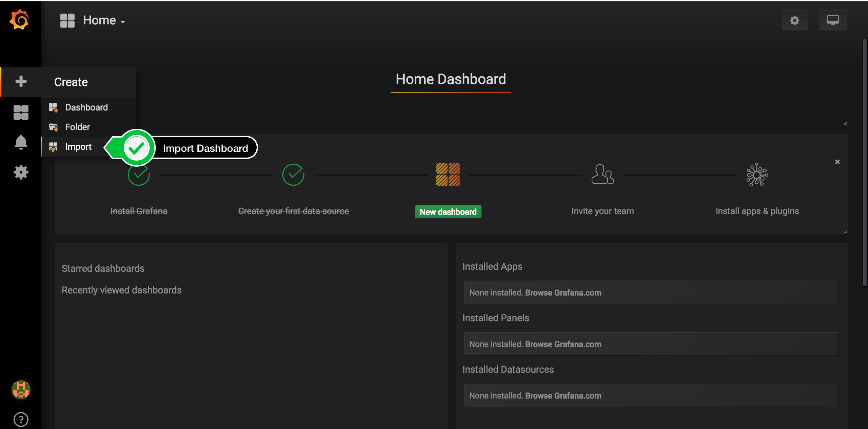
Task: Click the user avatar icon
Action: pos(21,389)
